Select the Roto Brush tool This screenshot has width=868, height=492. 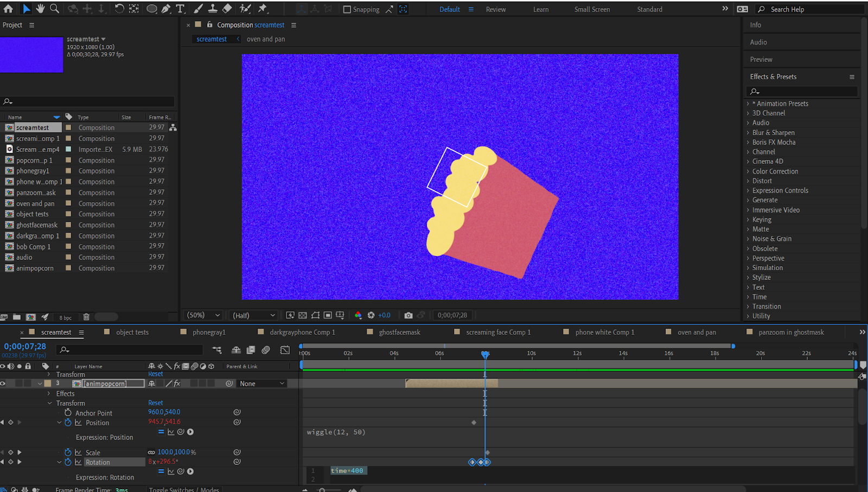pyautogui.click(x=245, y=9)
